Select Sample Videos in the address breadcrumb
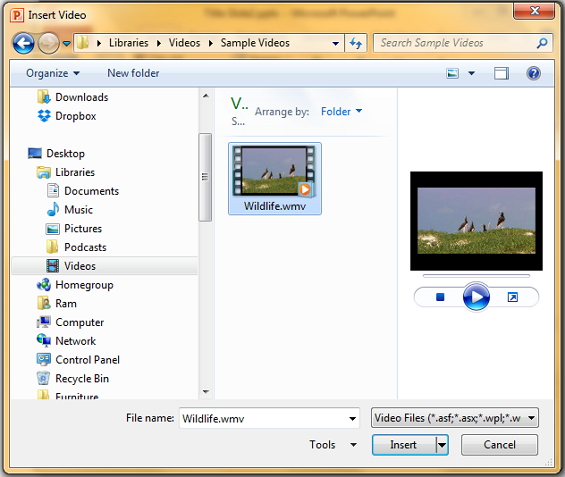 pyautogui.click(x=255, y=43)
